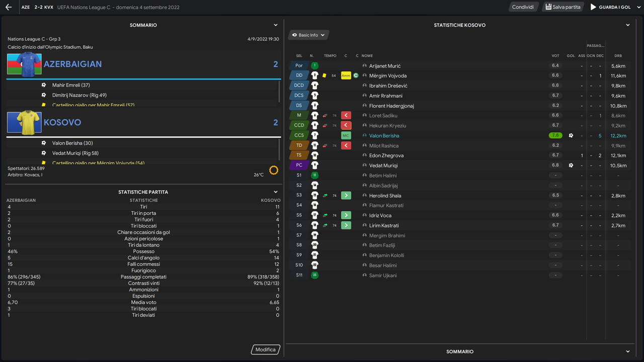Click the goal icon in Vedat Muriqi's row
Screen dimensions: 644x362
(571, 165)
